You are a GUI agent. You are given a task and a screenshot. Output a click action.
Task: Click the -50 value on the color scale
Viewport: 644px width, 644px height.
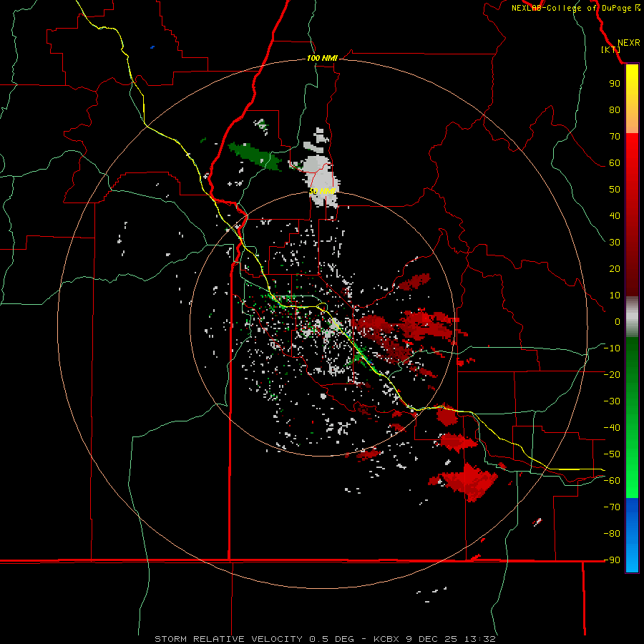[x=612, y=454]
